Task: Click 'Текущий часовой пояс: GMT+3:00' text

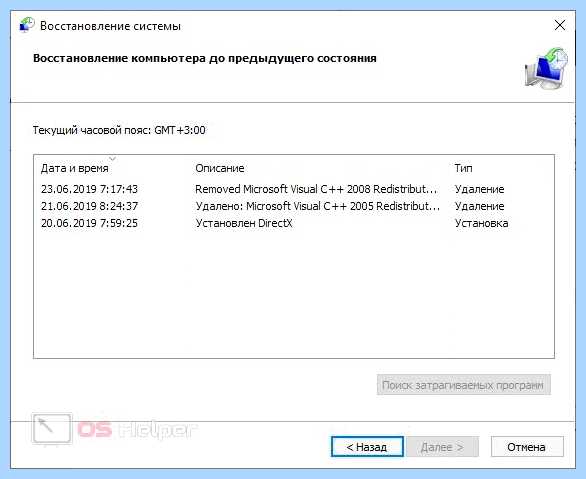Action: [x=119, y=130]
